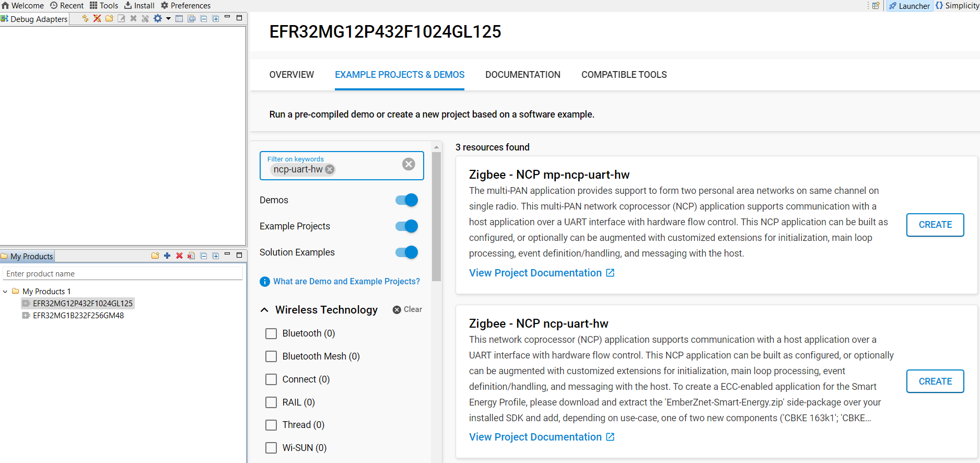Switch to the Simplicity IDE perspective
This screenshot has width=980, height=463.
click(x=957, y=6)
